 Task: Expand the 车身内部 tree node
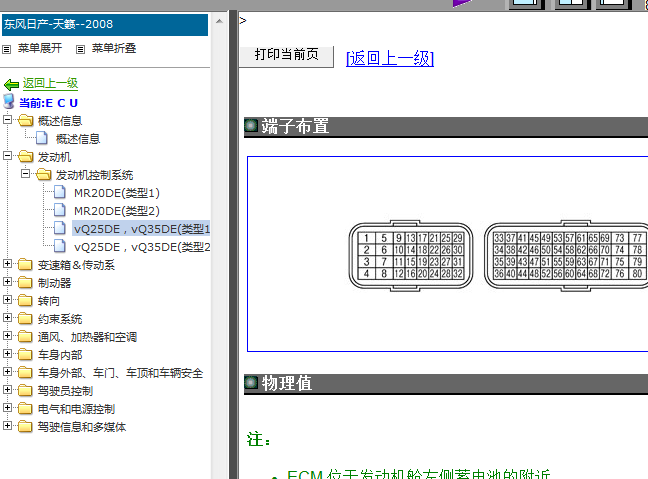[7, 353]
